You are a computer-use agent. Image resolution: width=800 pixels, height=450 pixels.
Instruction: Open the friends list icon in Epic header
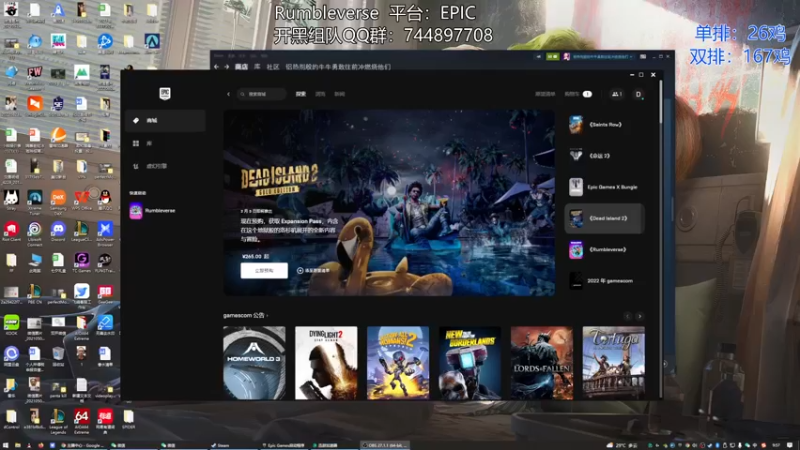[x=616, y=94]
